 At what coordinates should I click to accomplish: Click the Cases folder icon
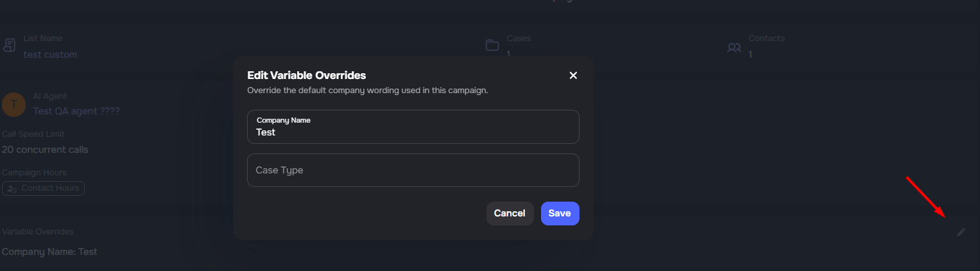(492, 46)
